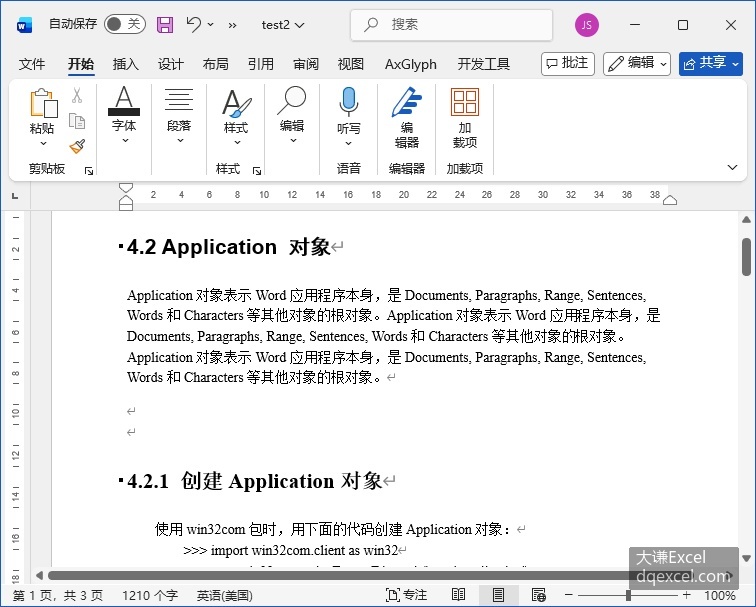The image size is (756, 607).
Task: Click the tab selector at ruler corner
Action: point(15,196)
